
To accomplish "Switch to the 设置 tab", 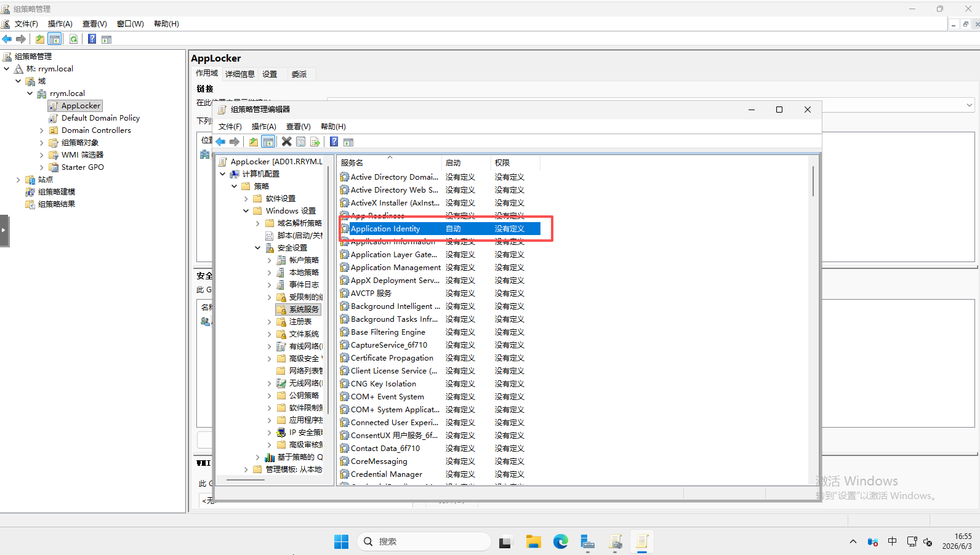I will [x=270, y=74].
